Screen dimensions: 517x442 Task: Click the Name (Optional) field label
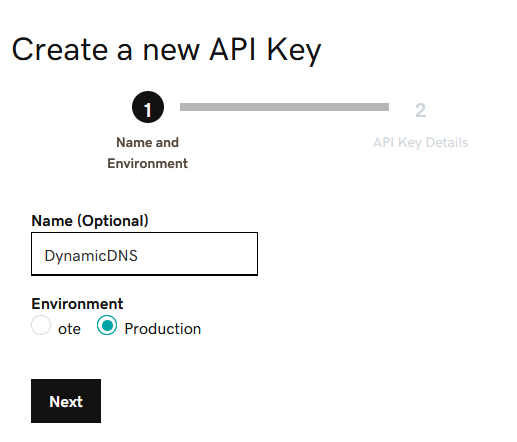point(90,221)
